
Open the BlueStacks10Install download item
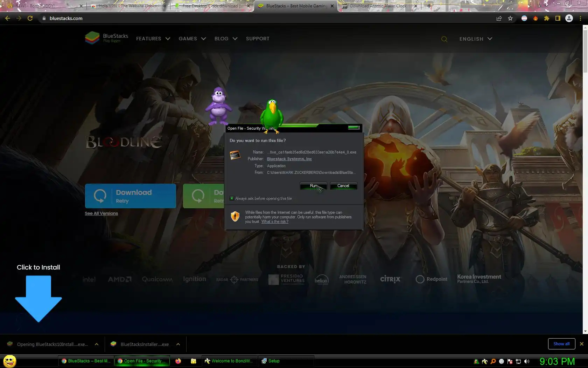coord(48,344)
